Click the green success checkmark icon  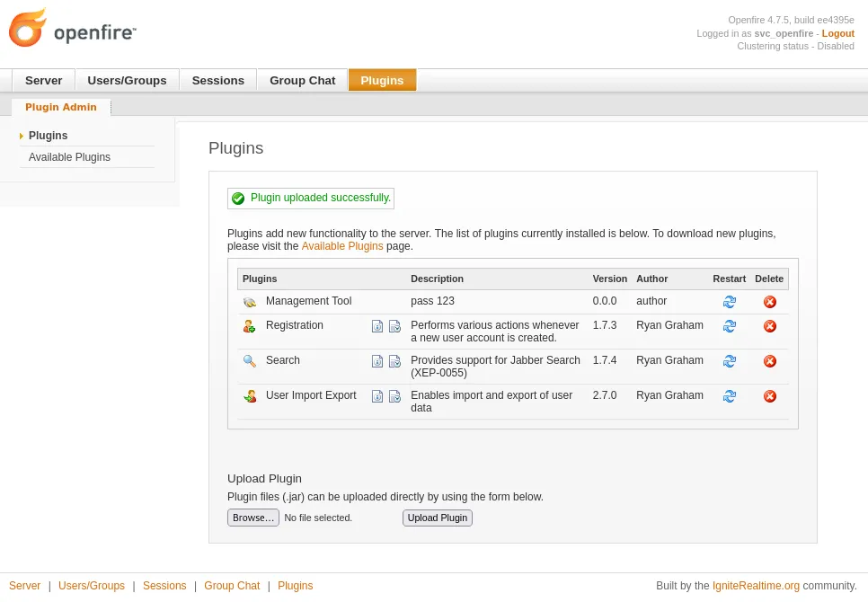(238, 198)
